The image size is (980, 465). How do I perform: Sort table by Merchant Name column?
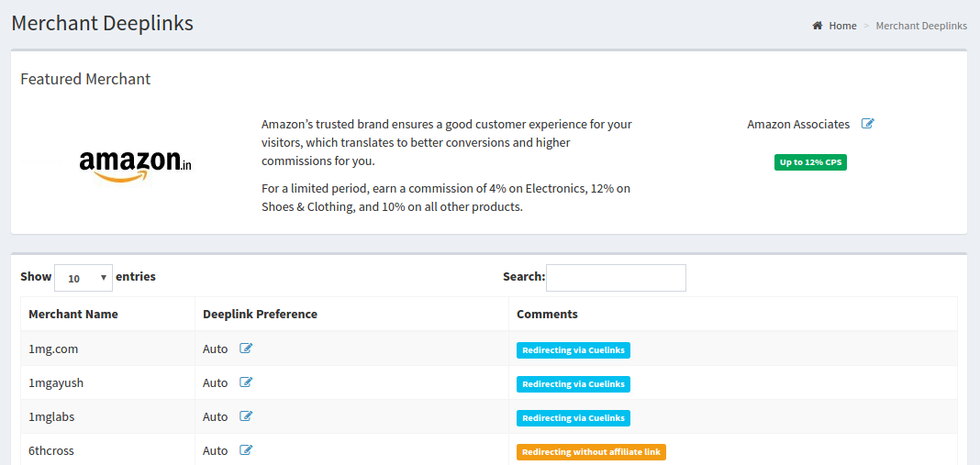[x=73, y=315]
